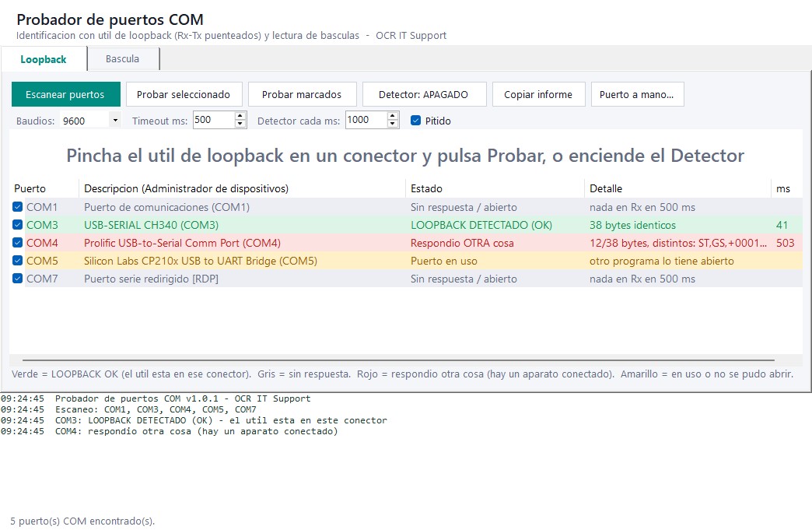Sort by the Puerto column header

(44, 188)
